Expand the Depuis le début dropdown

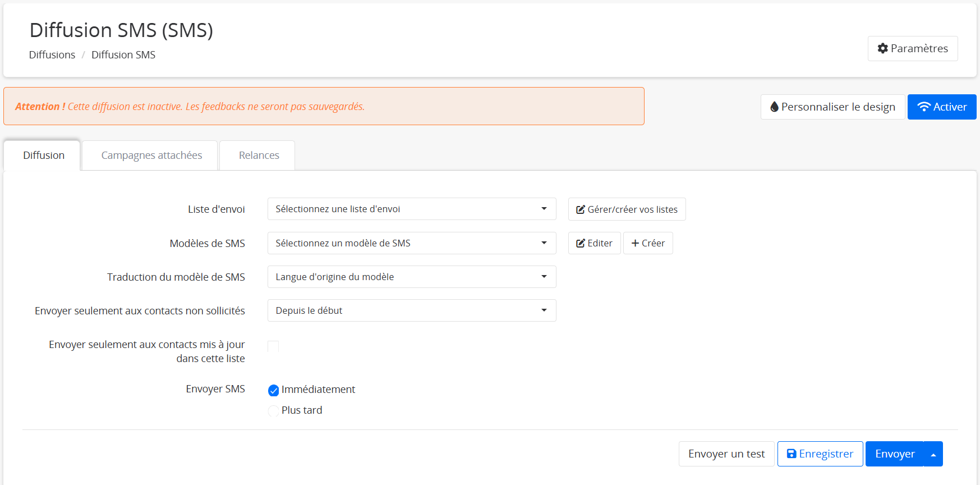[x=411, y=310]
